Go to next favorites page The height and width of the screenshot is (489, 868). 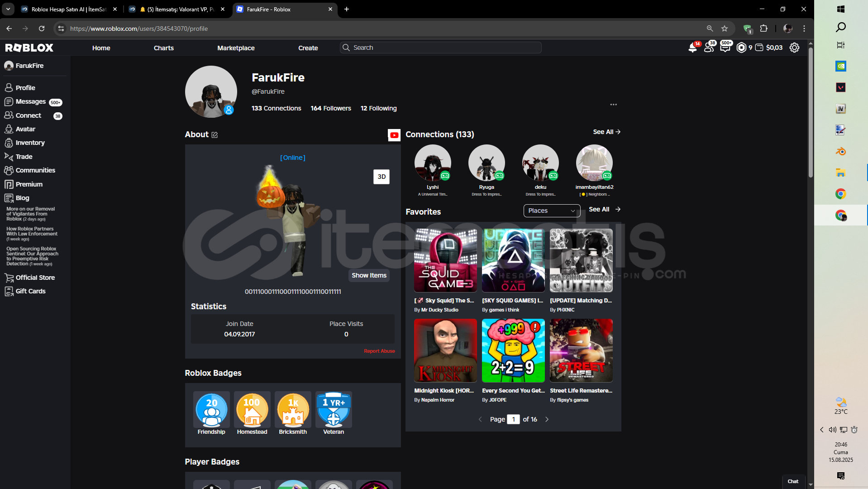(547, 419)
